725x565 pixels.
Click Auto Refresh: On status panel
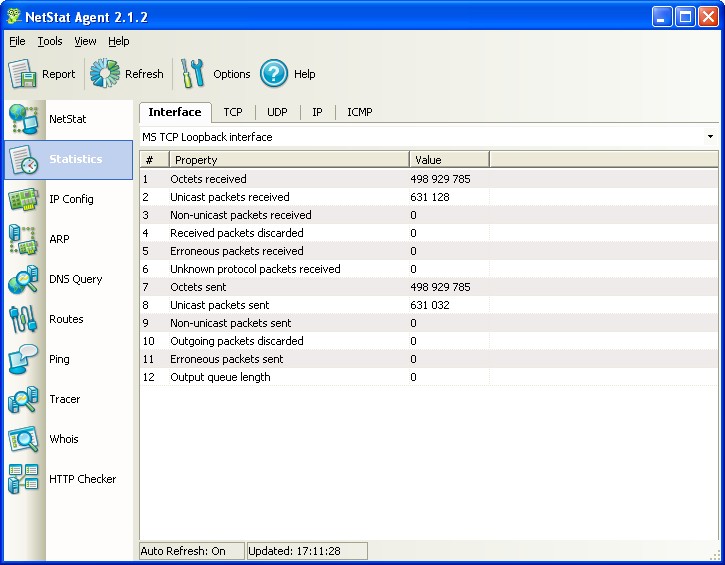[x=191, y=551]
